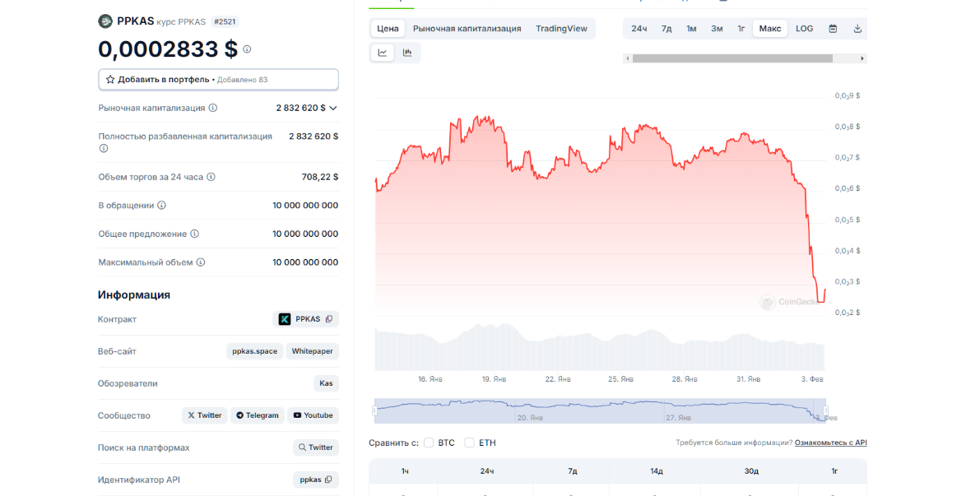Click the В обращении value 10 000 000 000
This screenshot has width=980, height=496.
point(305,206)
